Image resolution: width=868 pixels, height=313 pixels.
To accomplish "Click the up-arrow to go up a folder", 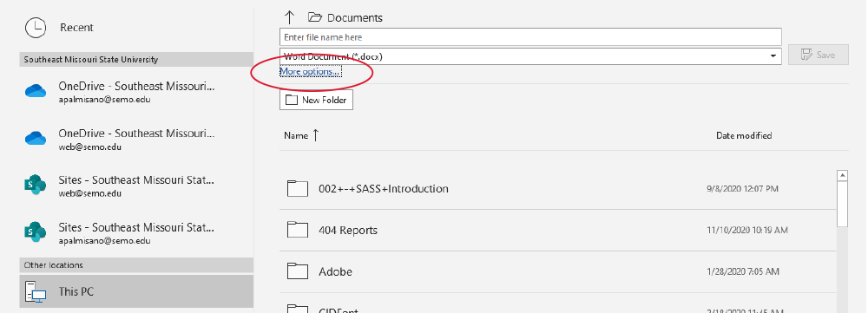I will coord(289,17).
